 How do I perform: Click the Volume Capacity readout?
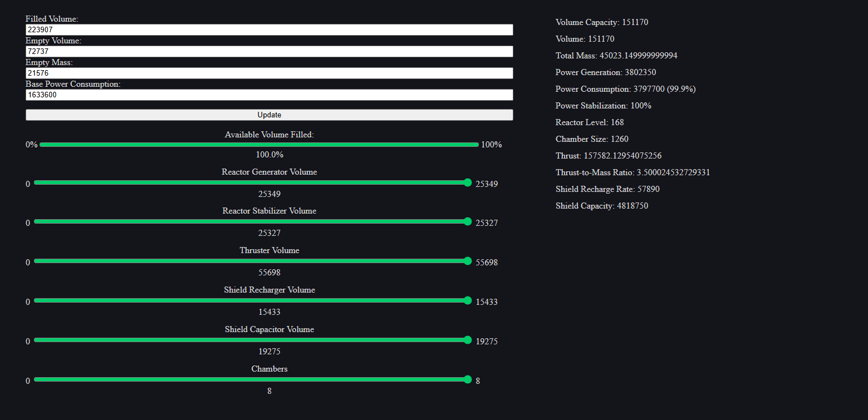(x=601, y=22)
